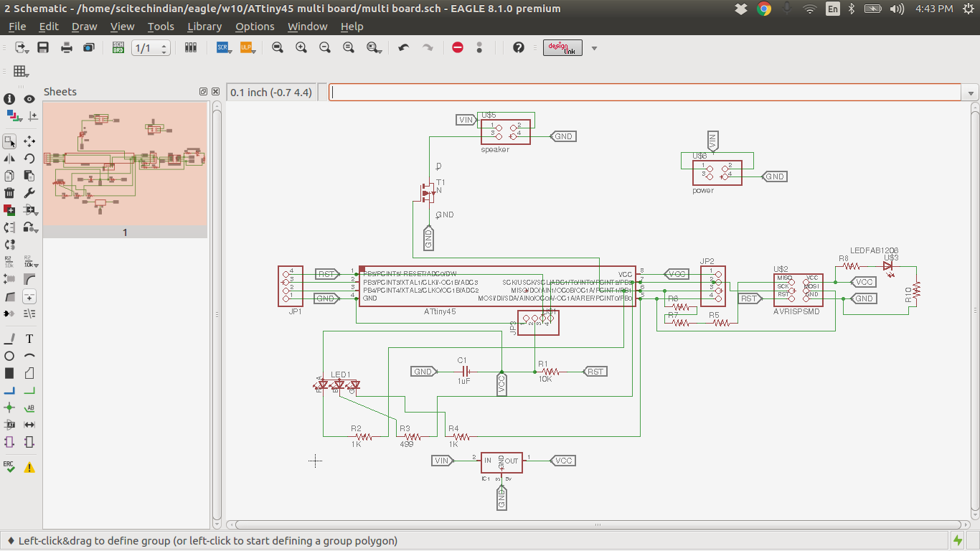Expand the grid settings dropdown

(x=20, y=71)
